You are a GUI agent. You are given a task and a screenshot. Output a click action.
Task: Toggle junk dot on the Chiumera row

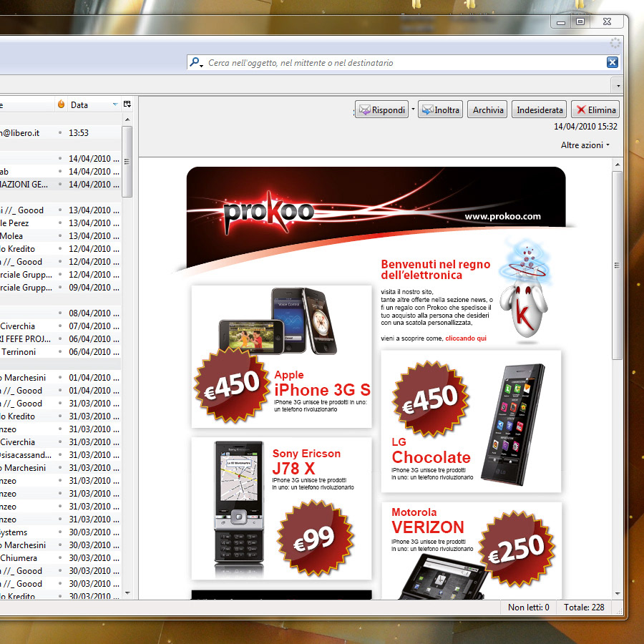(60, 557)
